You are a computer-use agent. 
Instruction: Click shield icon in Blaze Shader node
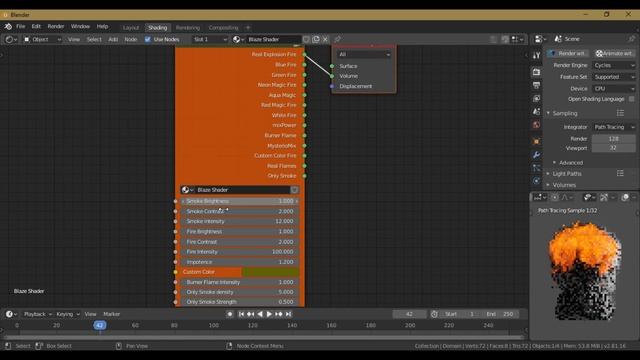pos(294,190)
